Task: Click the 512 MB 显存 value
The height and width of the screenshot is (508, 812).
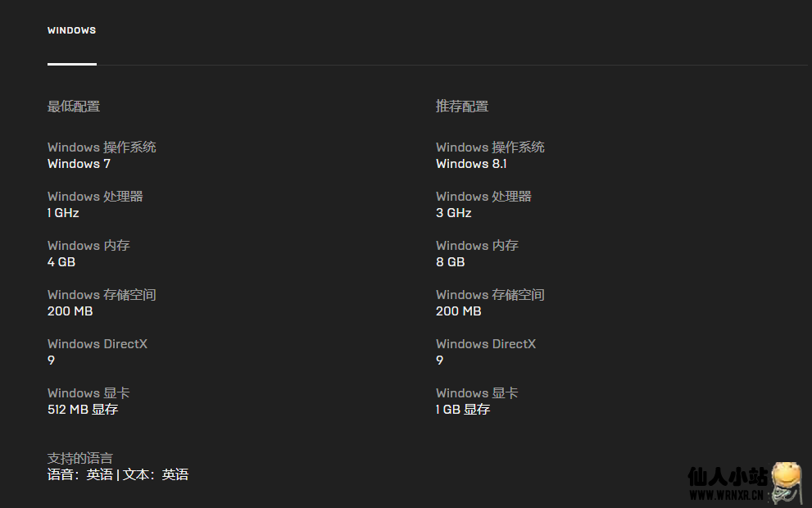Action: (83, 410)
